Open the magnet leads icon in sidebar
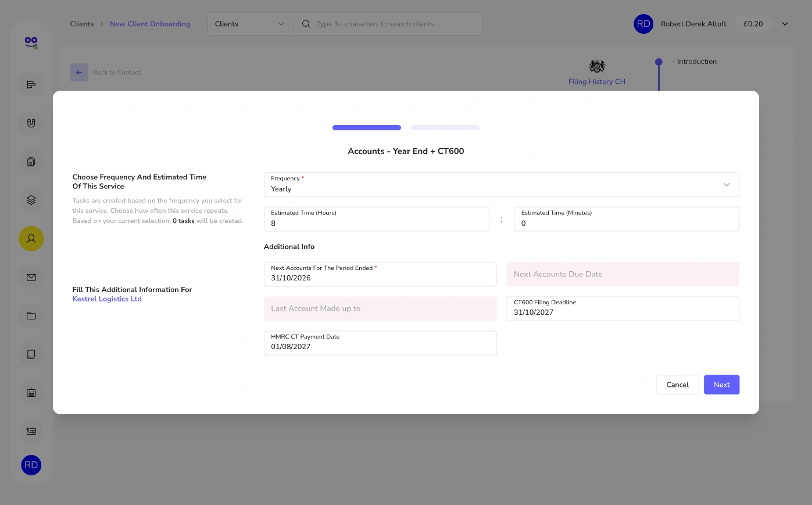Image resolution: width=812 pixels, height=505 pixels. (x=31, y=123)
